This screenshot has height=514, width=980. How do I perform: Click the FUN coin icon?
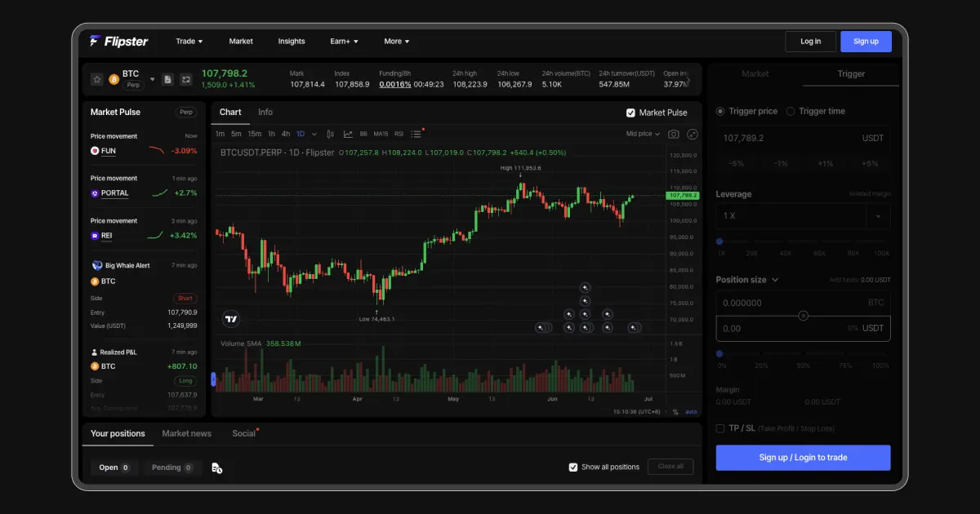(x=95, y=151)
